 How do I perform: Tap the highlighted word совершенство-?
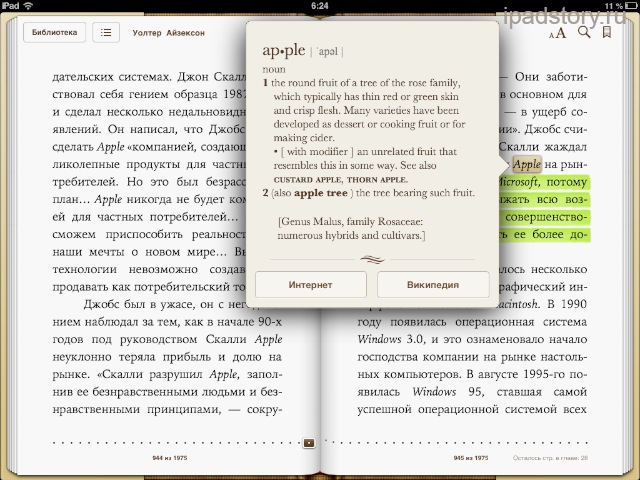click(x=546, y=217)
